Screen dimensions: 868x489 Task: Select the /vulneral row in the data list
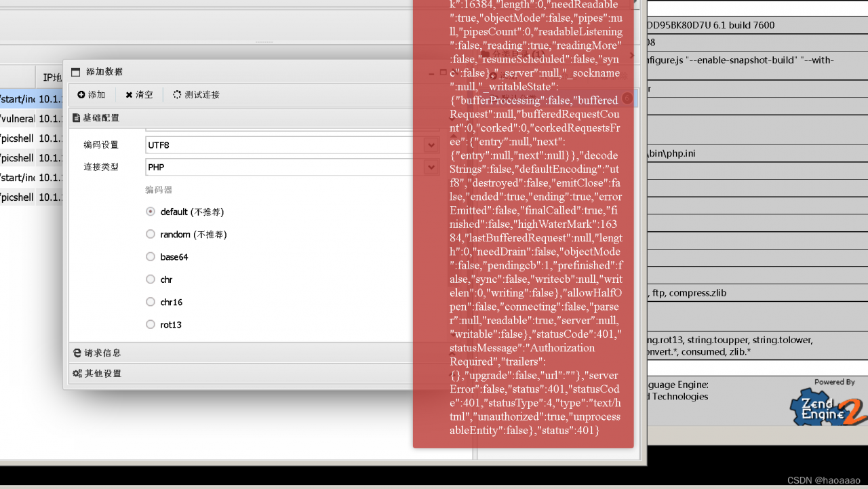(x=31, y=119)
